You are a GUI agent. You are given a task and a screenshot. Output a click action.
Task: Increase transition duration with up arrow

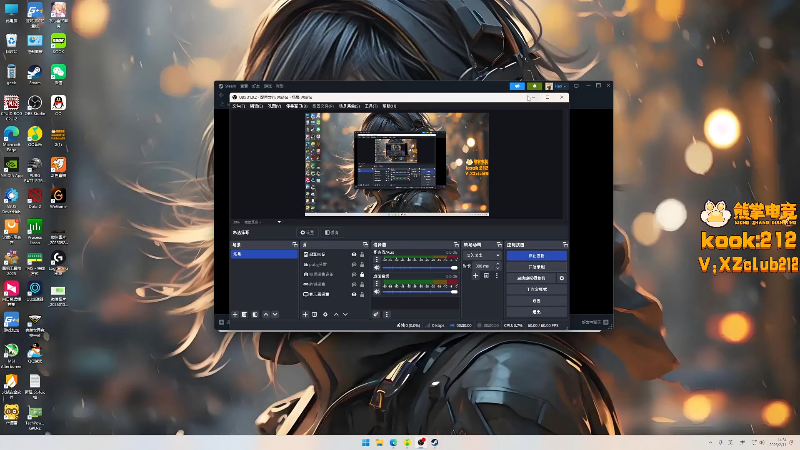point(498,264)
